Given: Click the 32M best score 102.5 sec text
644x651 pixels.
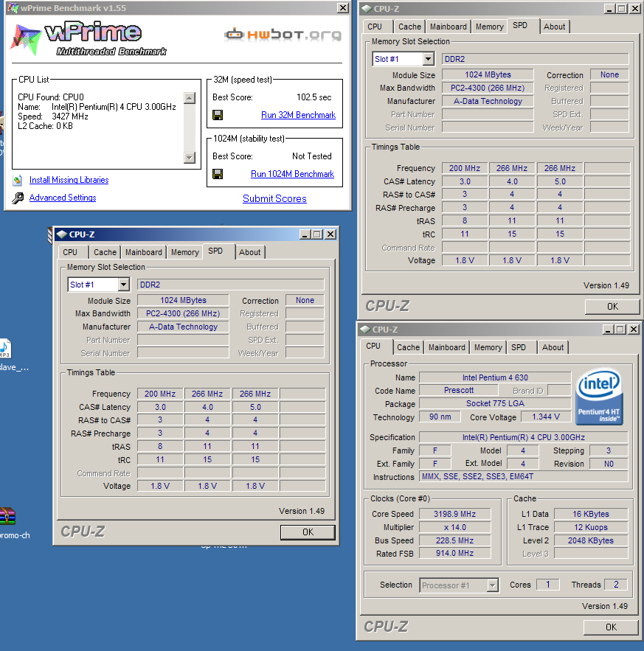Looking at the screenshot, I should [x=314, y=97].
